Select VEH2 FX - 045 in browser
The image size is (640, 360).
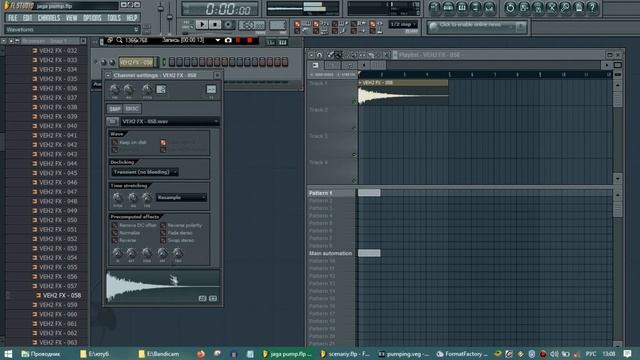pyautogui.click(x=58, y=173)
